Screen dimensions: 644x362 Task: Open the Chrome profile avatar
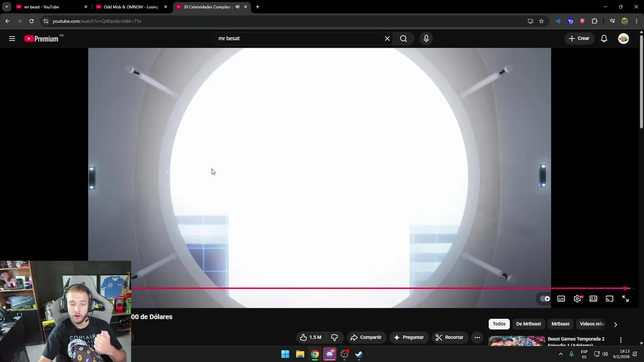coord(624,21)
